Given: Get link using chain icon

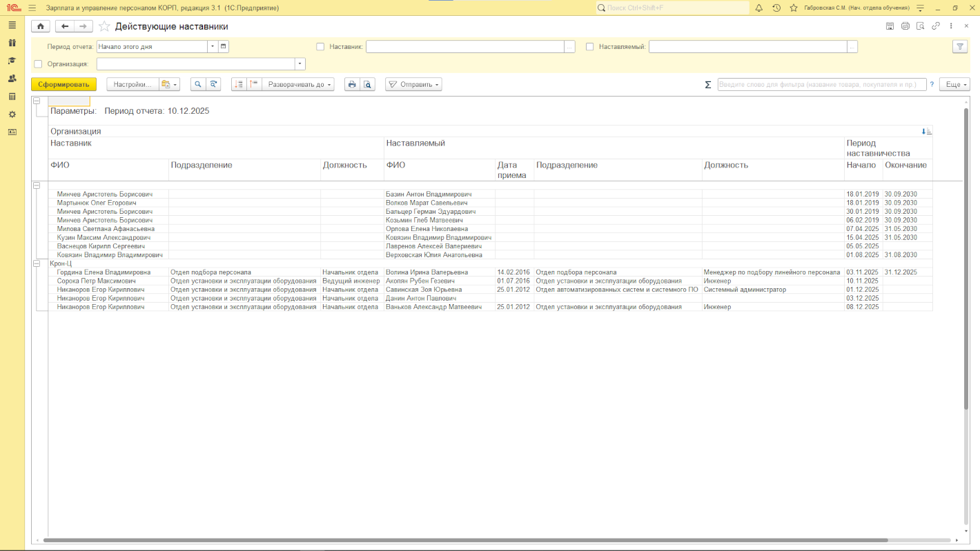Looking at the screenshot, I should tap(936, 26).
